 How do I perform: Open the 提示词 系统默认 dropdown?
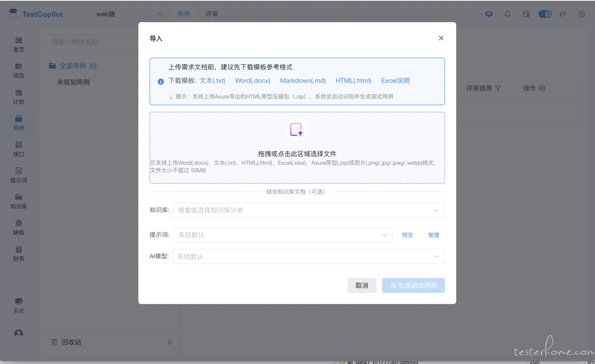point(282,235)
